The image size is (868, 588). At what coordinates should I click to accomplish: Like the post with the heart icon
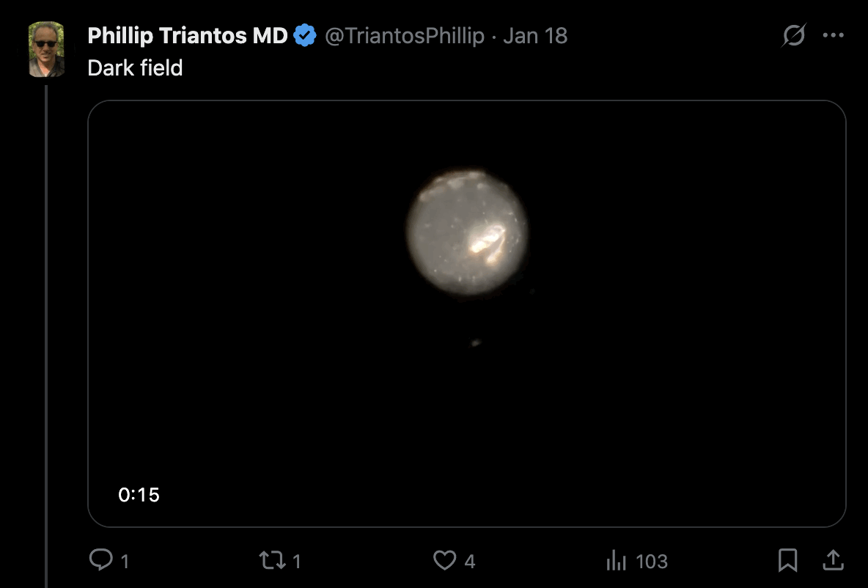pyautogui.click(x=444, y=561)
